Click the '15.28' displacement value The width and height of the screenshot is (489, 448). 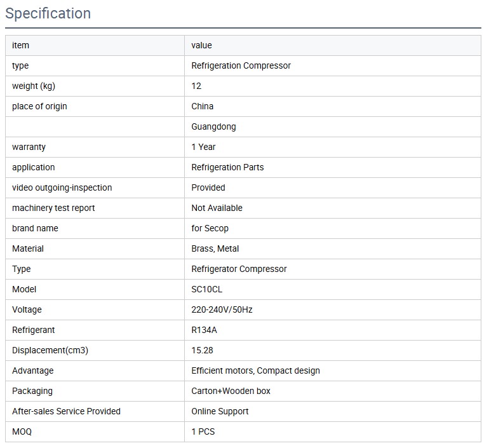[x=202, y=350]
